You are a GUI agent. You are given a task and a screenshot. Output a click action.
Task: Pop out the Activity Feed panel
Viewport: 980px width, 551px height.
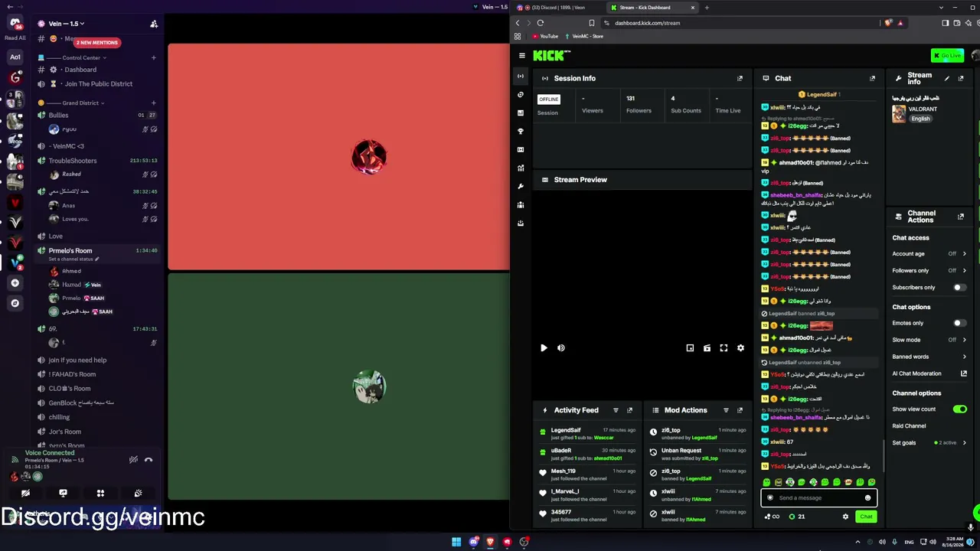(629, 410)
